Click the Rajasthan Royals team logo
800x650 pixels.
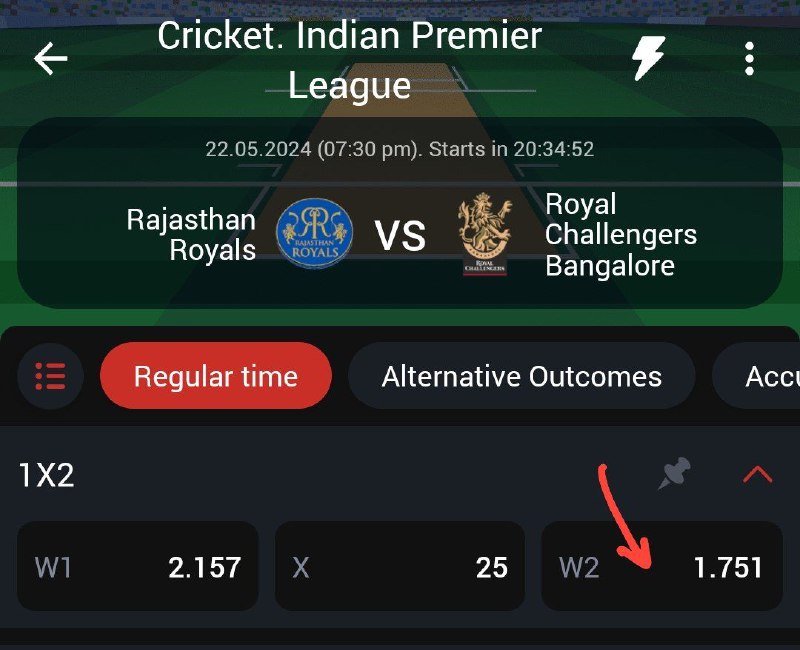(x=314, y=232)
